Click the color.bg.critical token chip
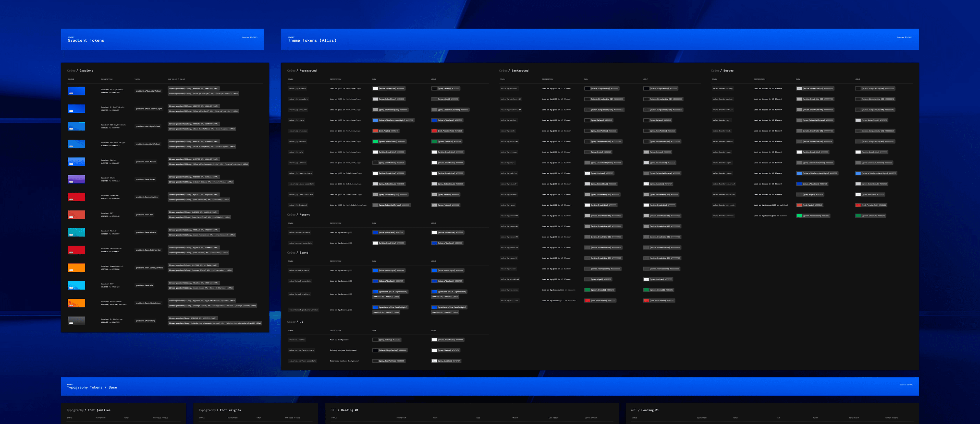This screenshot has height=424, width=980. pos(510,300)
